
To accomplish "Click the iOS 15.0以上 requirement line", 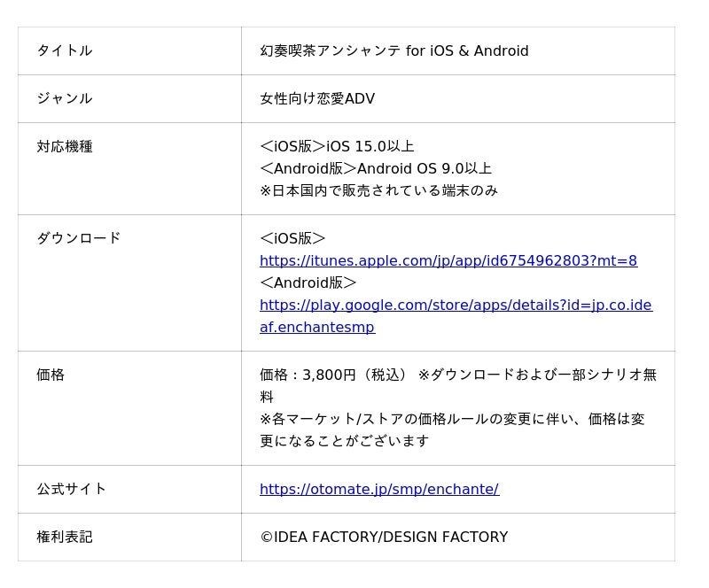I will pyautogui.click(x=338, y=146).
